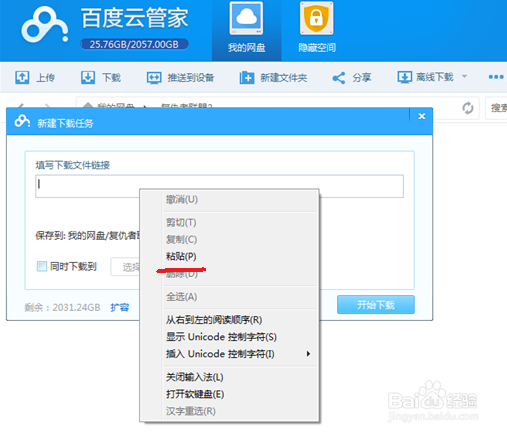Click the 下载 toolbar label
507x435 pixels.
tap(111, 78)
